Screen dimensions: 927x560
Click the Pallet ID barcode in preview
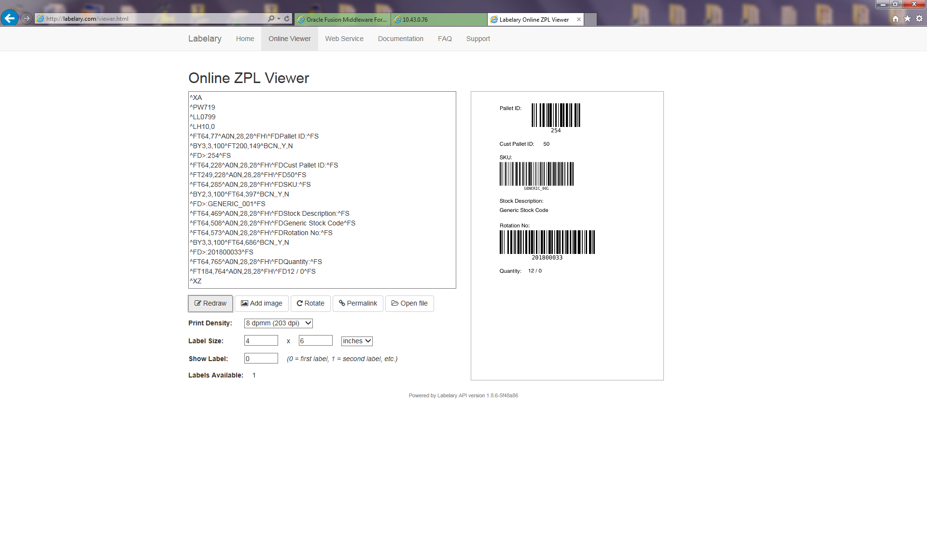coord(556,115)
